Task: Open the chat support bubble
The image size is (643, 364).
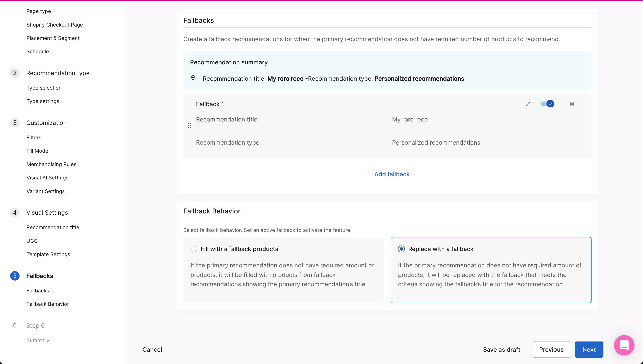Action: pos(624,345)
